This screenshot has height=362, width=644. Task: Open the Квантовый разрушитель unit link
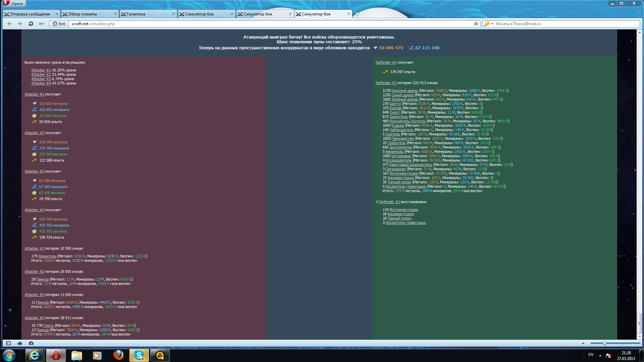click(x=411, y=165)
